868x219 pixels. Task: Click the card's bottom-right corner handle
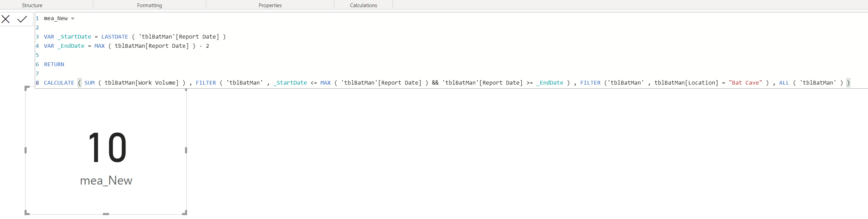pos(185,213)
